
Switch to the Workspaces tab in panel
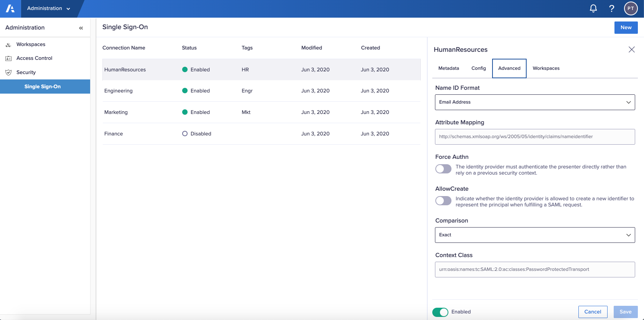click(x=546, y=68)
